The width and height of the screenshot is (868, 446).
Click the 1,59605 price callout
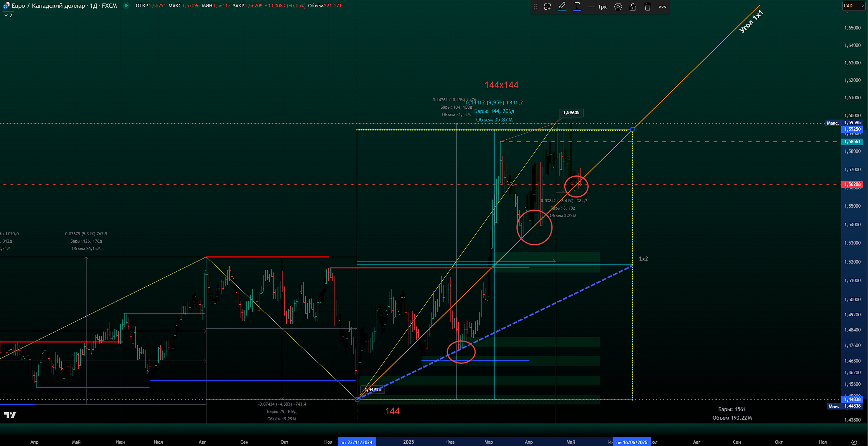tap(571, 113)
